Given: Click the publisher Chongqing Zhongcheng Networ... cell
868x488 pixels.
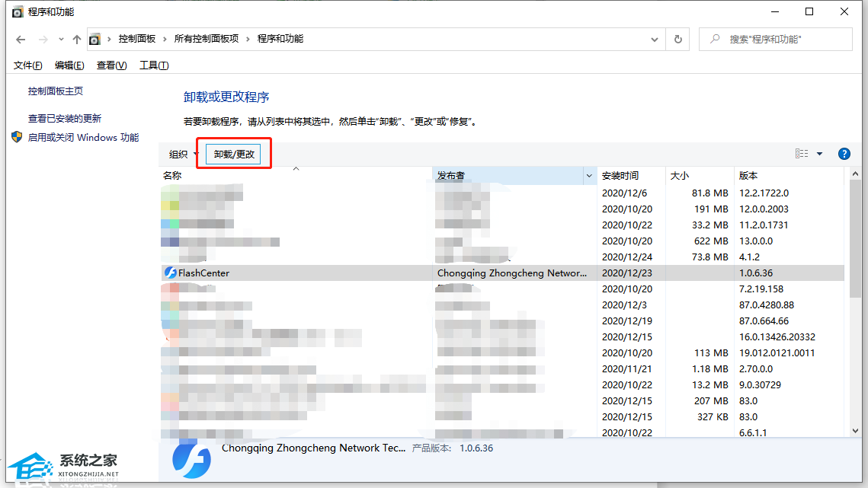Looking at the screenshot, I should click(512, 273).
